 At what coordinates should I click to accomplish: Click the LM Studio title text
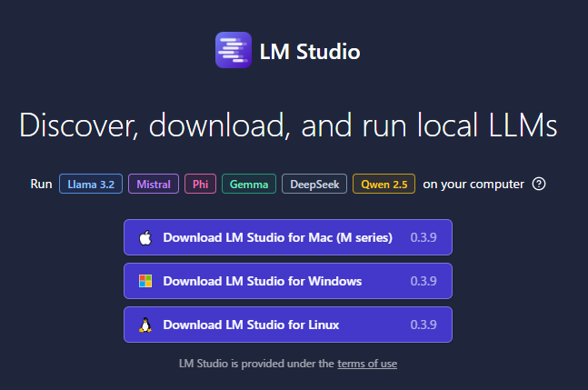pos(310,52)
